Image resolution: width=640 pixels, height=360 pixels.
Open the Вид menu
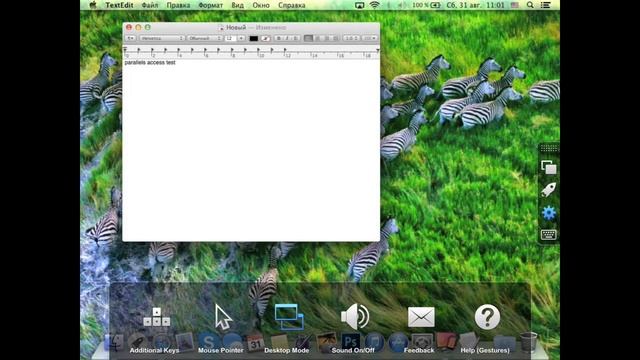pyautogui.click(x=237, y=5)
